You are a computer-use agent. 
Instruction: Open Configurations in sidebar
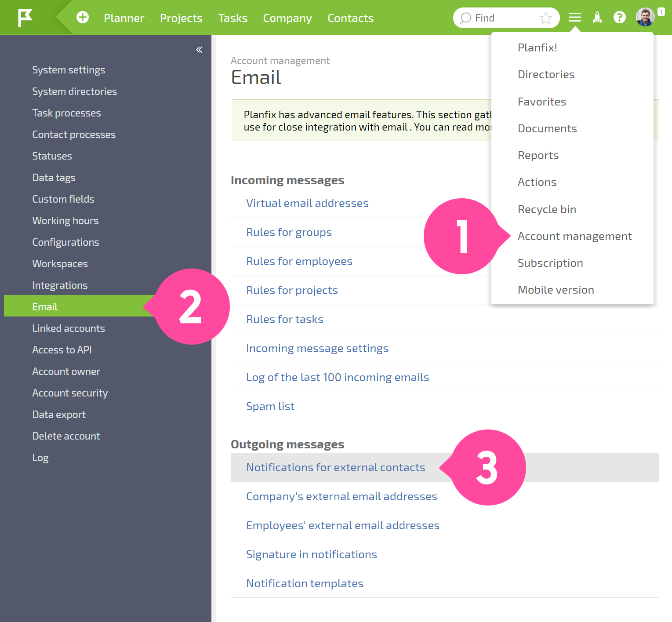coord(65,242)
